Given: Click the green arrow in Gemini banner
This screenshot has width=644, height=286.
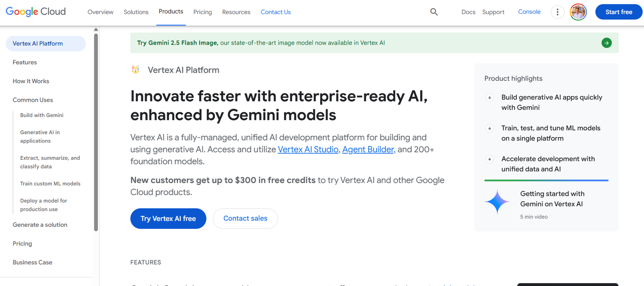Looking at the screenshot, I should point(606,43).
